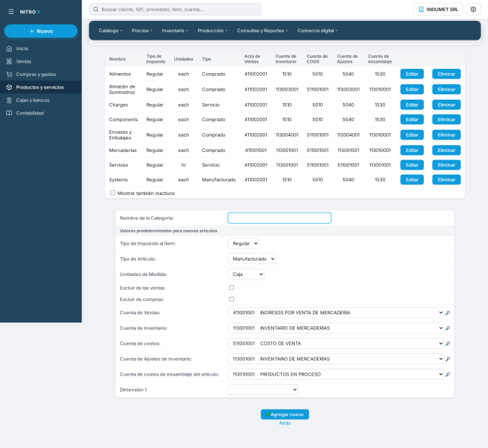Open the hamburger menu icon

tap(11, 12)
